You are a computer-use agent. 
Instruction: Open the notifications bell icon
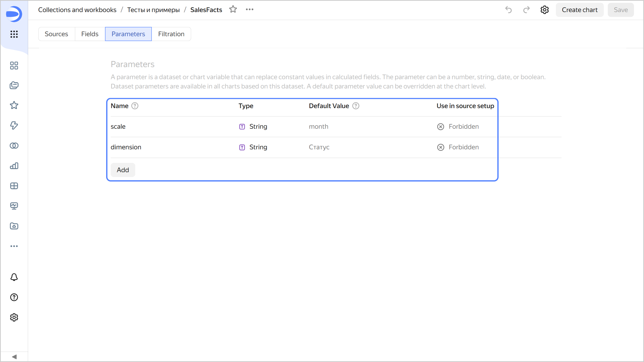pos(14,277)
